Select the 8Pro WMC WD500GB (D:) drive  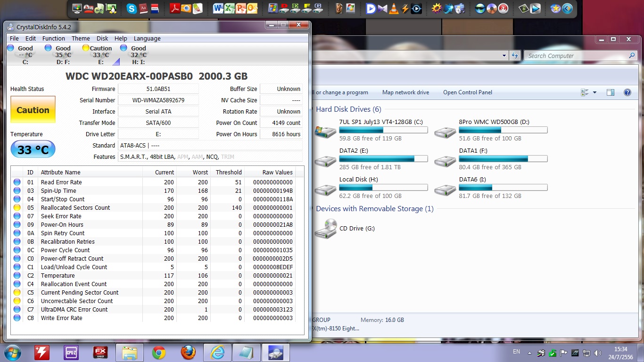491,130
